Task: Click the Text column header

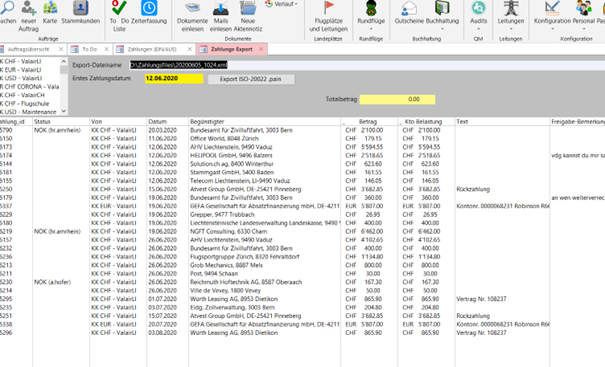Action: coord(502,122)
